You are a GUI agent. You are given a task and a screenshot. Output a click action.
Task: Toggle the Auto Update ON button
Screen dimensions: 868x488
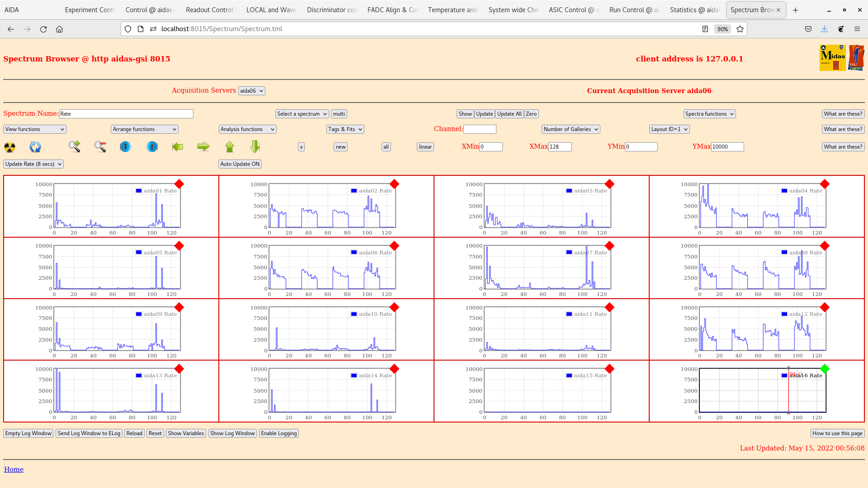240,164
